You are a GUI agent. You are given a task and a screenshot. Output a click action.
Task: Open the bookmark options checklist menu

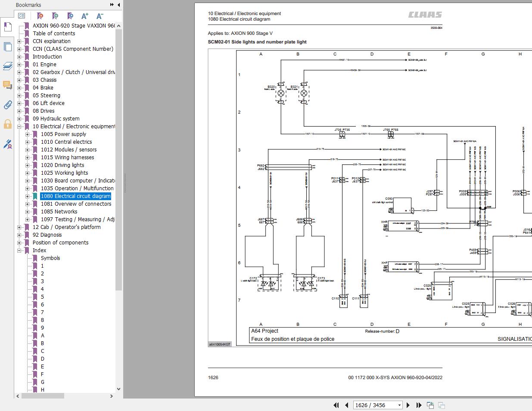(x=22, y=16)
